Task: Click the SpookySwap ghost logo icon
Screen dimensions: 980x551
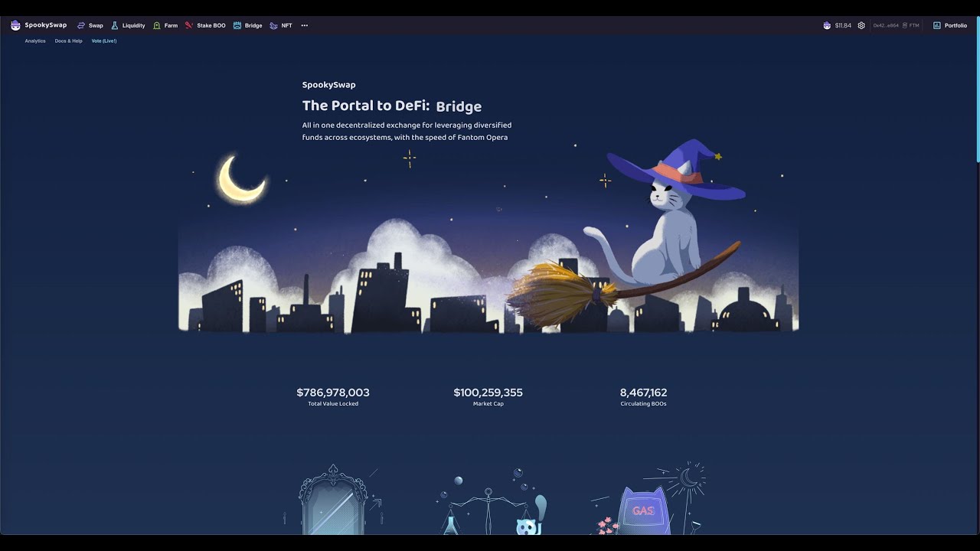Action: pyautogui.click(x=15, y=25)
